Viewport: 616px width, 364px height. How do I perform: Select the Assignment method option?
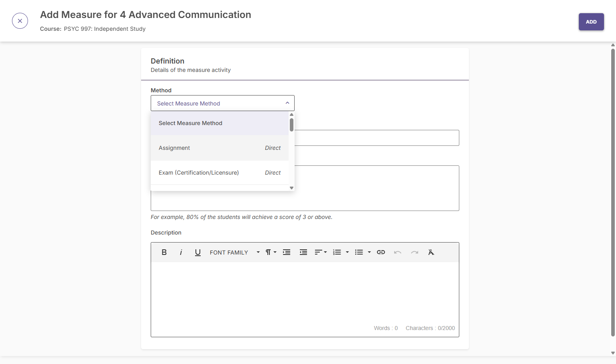coord(219,148)
